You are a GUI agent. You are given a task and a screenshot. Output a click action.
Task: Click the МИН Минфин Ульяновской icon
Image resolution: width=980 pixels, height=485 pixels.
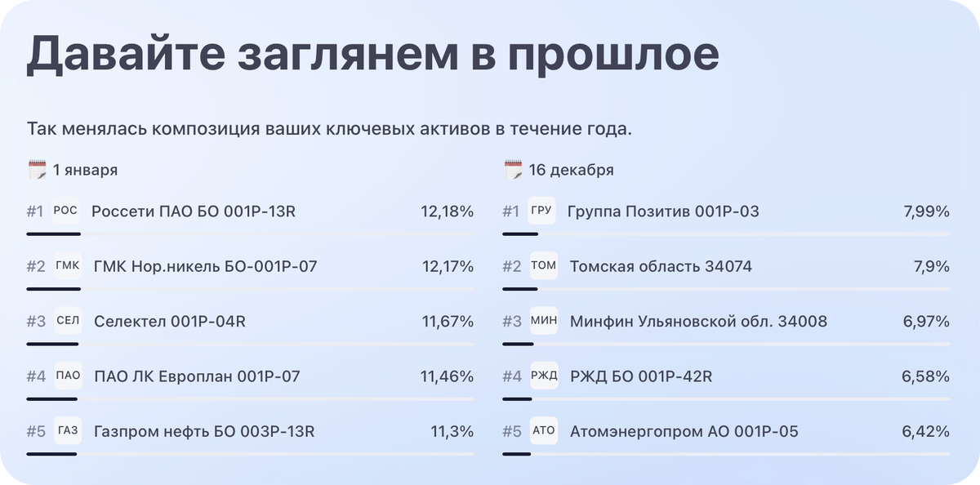point(543,321)
